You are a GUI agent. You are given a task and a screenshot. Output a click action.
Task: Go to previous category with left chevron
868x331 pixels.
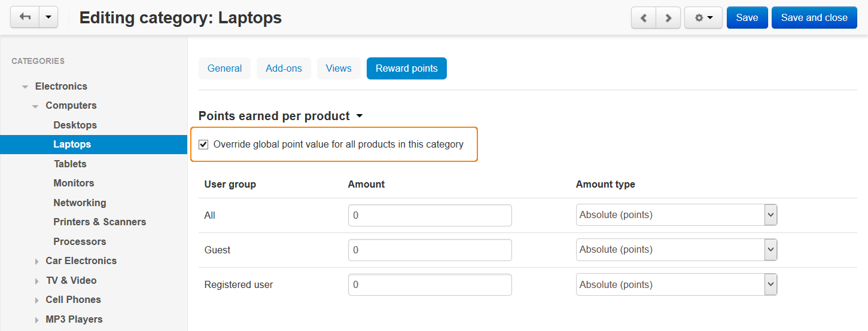tap(644, 18)
